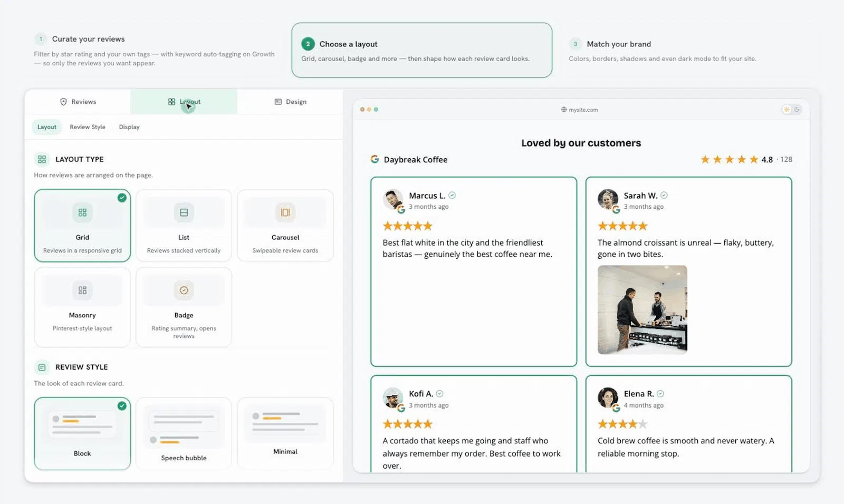Image resolution: width=844 pixels, height=504 pixels.
Task: Select the Layout sub-tab pill
Action: [46, 127]
